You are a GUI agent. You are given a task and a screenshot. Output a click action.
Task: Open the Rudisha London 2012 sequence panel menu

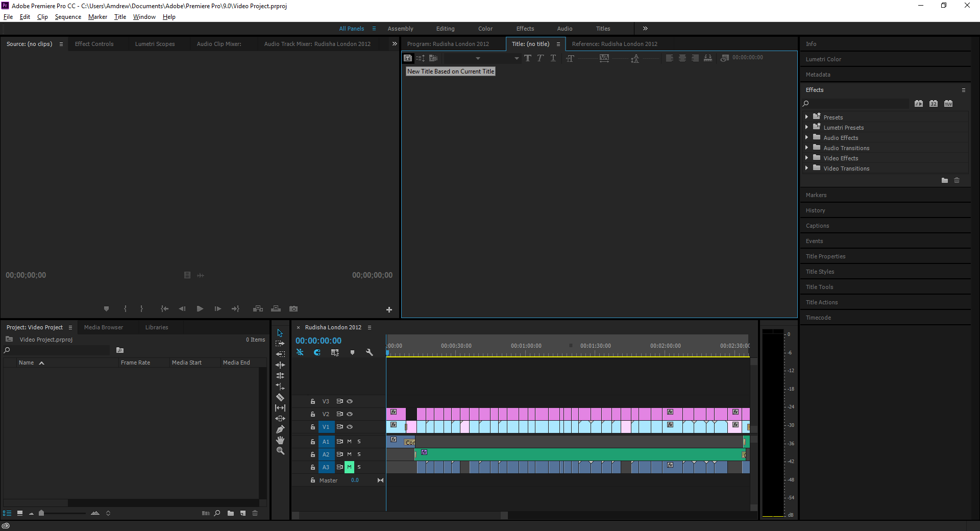point(370,328)
